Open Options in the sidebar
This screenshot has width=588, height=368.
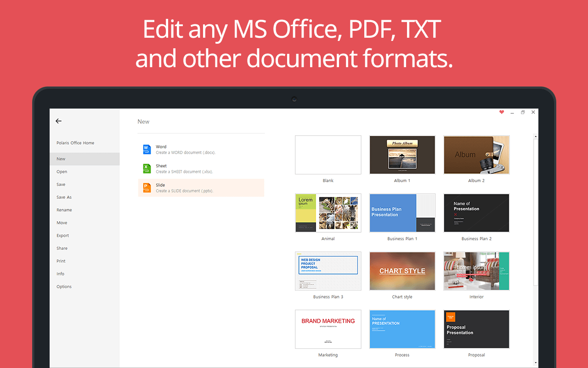click(x=85, y=287)
